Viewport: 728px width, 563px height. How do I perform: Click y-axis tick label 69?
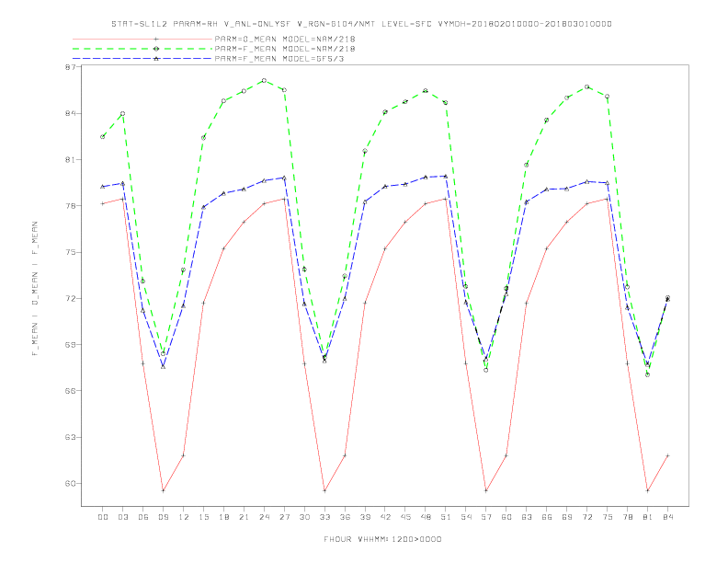coord(70,345)
